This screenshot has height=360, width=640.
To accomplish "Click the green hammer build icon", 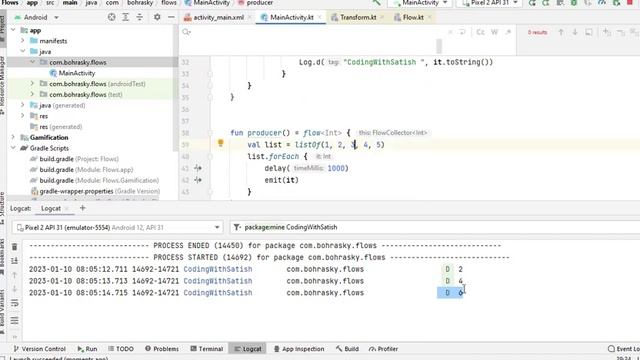I will click(x=376, y=3).
